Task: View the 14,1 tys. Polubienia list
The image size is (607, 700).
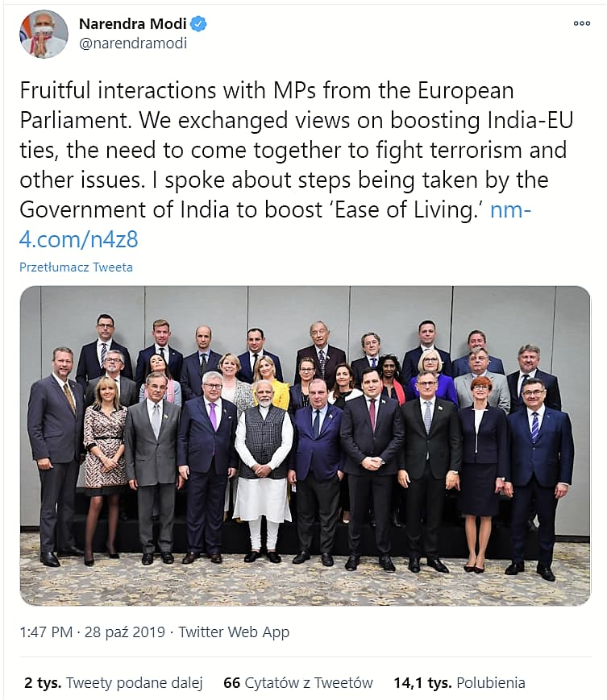Action: pyautogui.click(x=459, y=682)
